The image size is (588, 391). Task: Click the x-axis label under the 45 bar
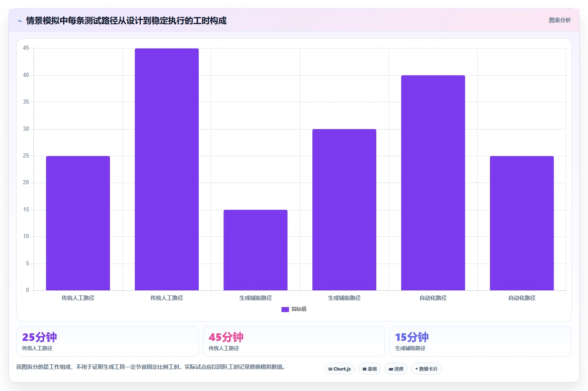coord(167,298)
